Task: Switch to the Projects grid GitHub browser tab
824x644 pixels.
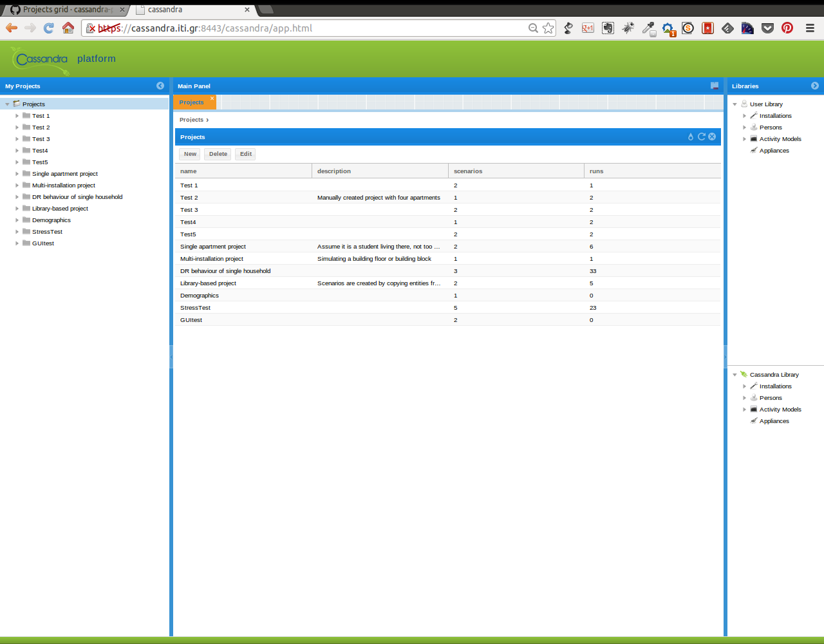Action: point(65,10)
